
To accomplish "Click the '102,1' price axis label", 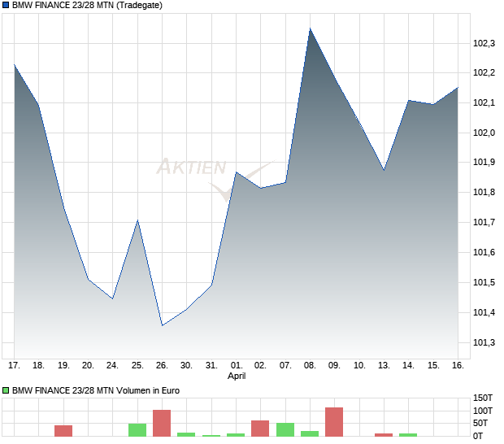I will click(x=484, y=102).
